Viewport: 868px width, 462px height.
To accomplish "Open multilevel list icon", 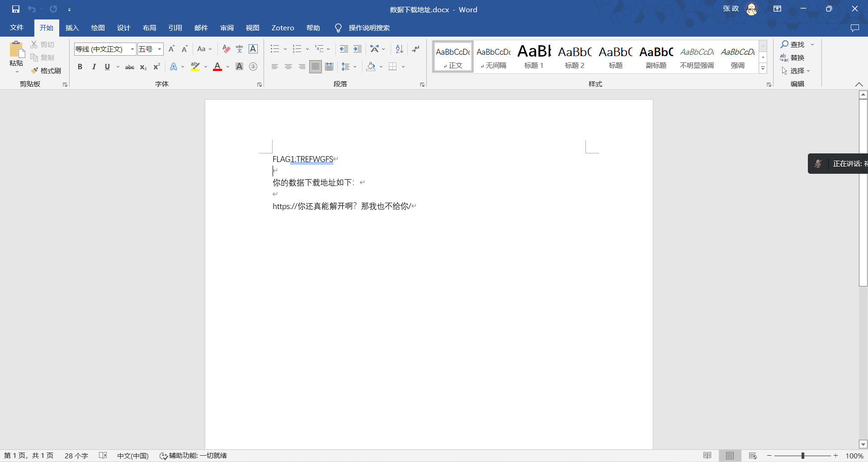I will [319, 49].
